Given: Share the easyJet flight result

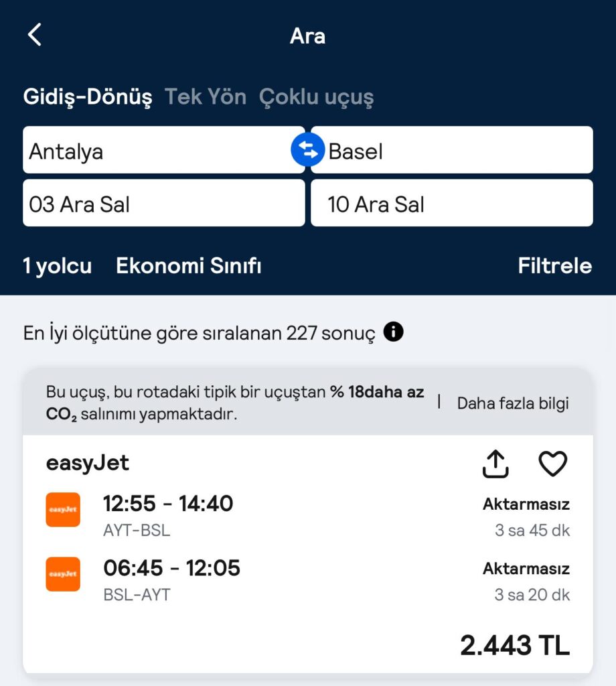Looking at the screenshot, I should click(495, 464).
